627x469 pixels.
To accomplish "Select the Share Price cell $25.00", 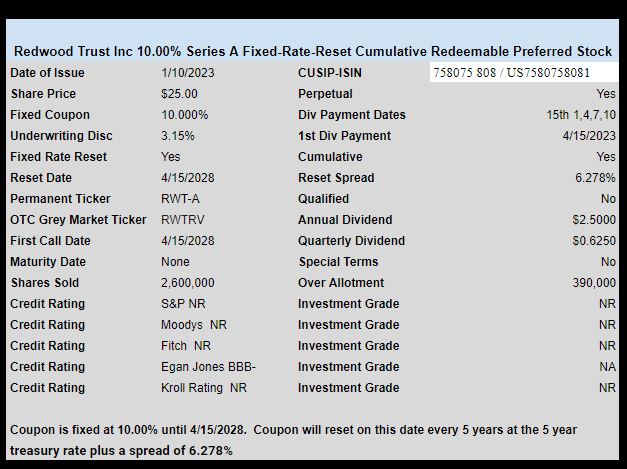I will click(179, 94).
